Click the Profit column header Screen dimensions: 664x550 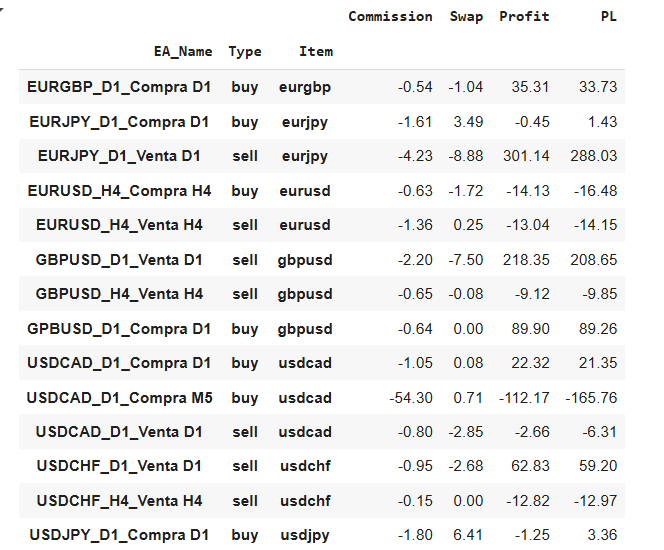click(524, 17)
